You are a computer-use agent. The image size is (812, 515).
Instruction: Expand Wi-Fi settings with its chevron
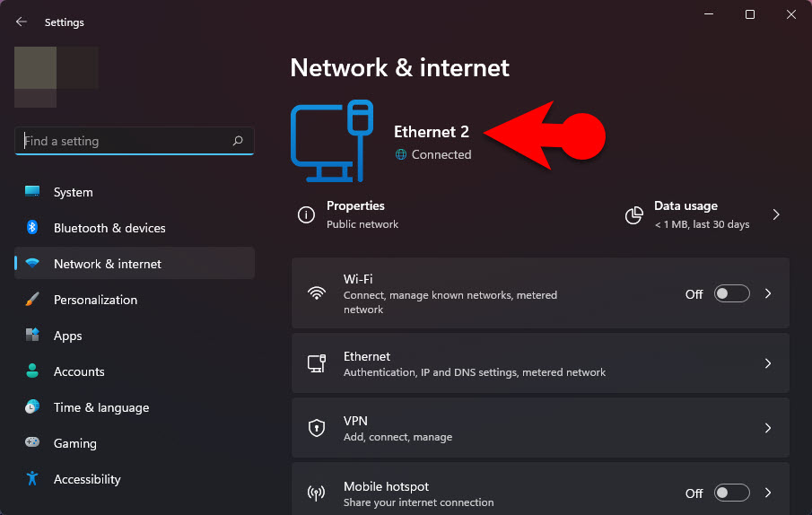[x=768, y=293]
